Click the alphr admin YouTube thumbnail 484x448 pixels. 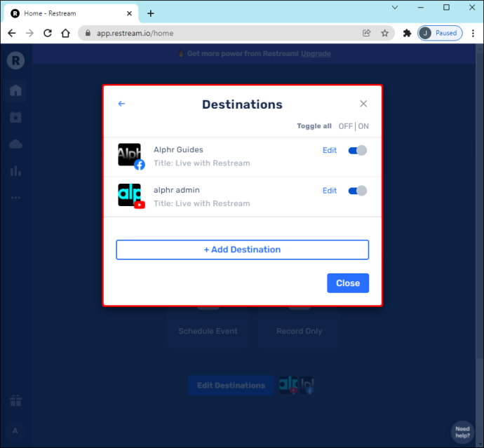[131, 196]
